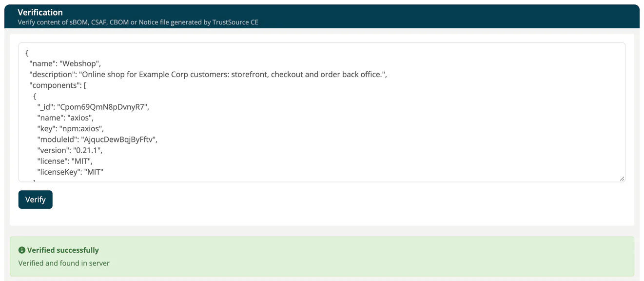Screen dimensions: 644x281
Task: Click the "name": "axios" line
Action: (x=65, y=118)
